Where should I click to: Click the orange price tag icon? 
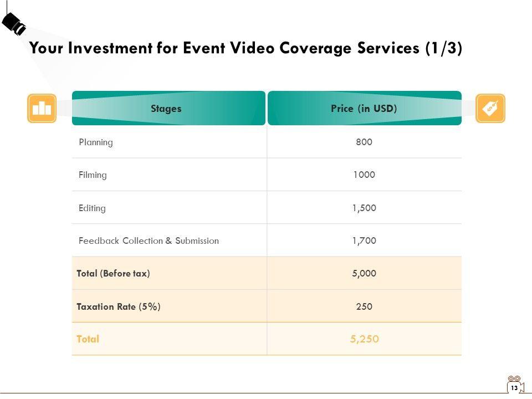[490, 108]
